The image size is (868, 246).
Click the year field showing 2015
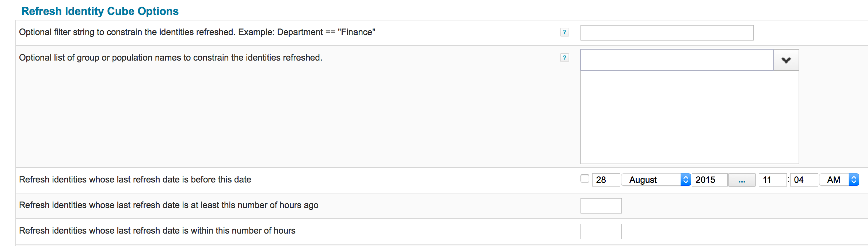coord(709,180)
